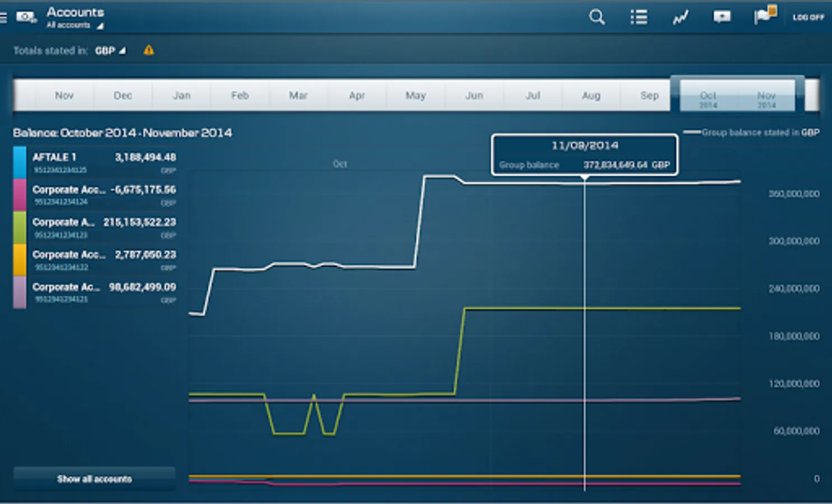
Task: Click the orange account color swatch
Action: pos(20,260)
